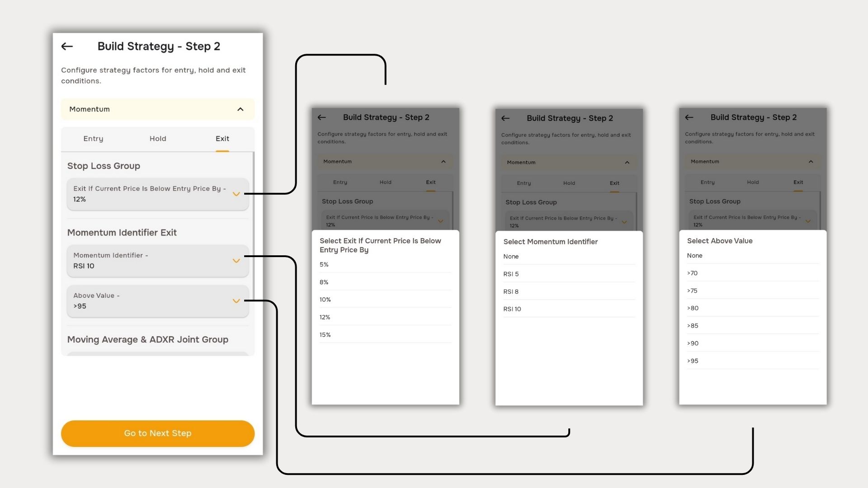
Task: Open Momentum Identifier dropdown showing RSI 10
Action: click(158, 261)
